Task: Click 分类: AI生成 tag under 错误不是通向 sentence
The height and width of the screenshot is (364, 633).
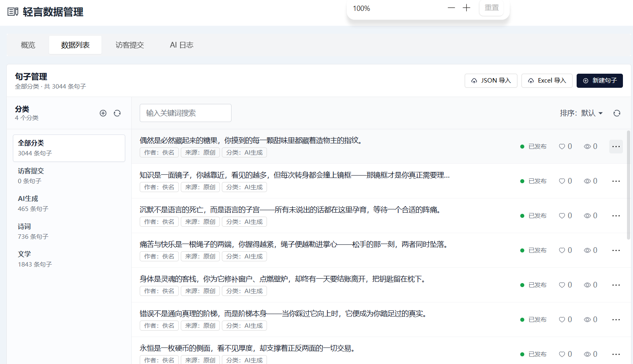Action: (x=244, y=326)
